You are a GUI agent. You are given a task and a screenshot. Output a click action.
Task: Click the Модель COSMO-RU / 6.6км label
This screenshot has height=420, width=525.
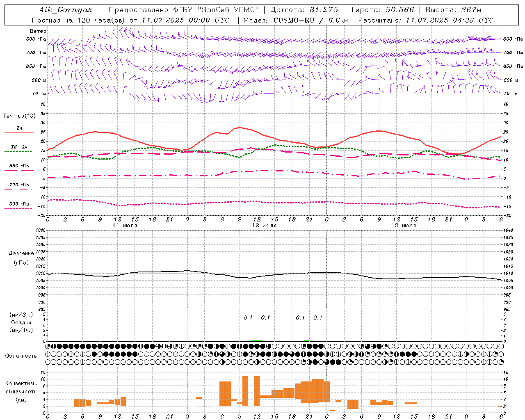pyautogui.click(x=296, y=20)
